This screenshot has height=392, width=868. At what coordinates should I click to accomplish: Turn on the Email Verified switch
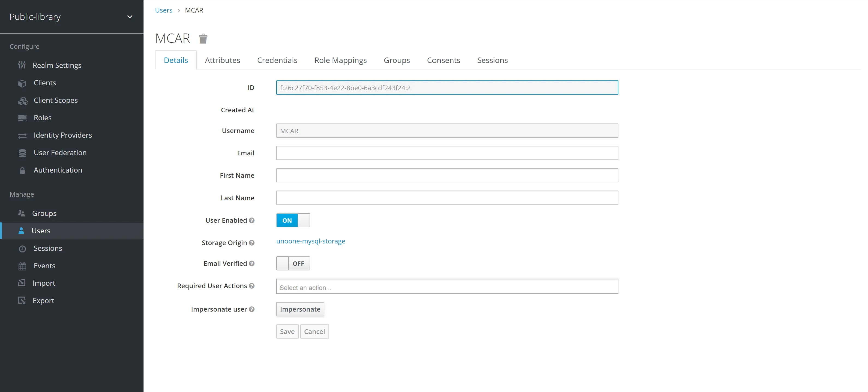click(x=293, y=263)
